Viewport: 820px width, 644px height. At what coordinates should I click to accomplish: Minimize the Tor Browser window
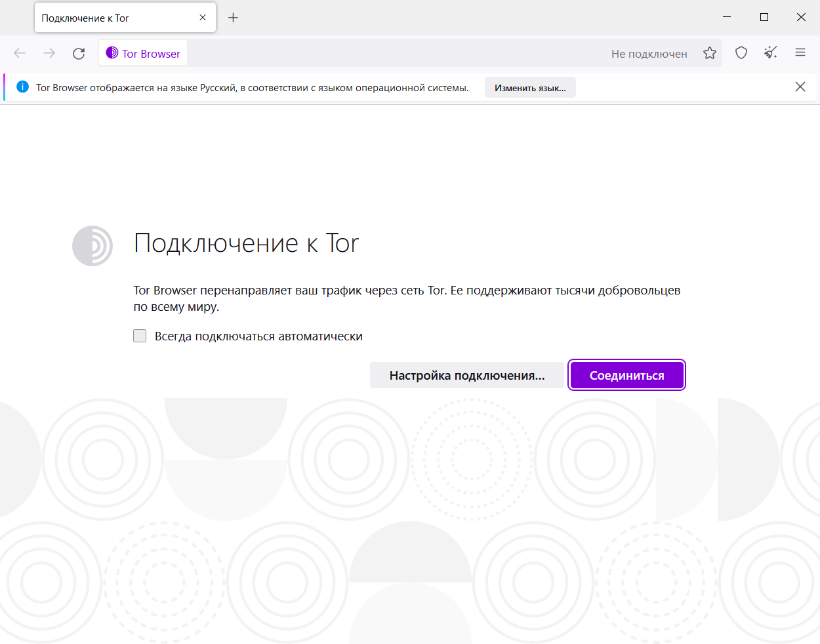(727, 18)
